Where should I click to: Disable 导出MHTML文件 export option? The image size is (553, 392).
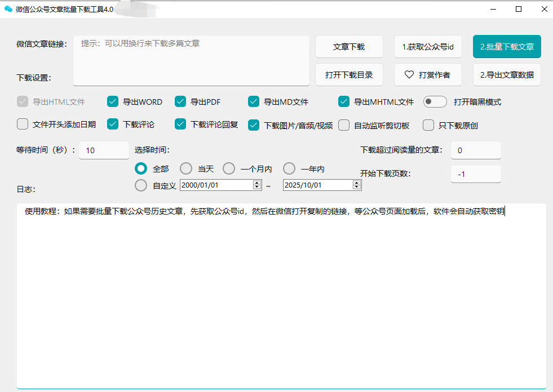tap(344, 101)
